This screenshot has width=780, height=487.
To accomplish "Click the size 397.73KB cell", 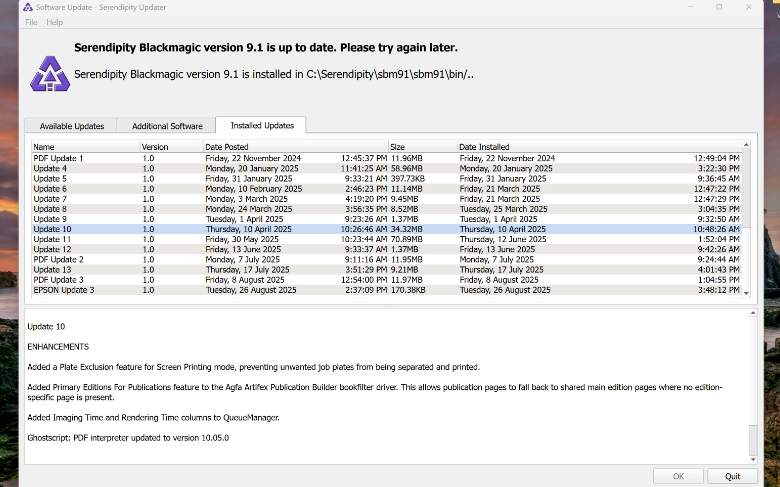I will (408, 179).
